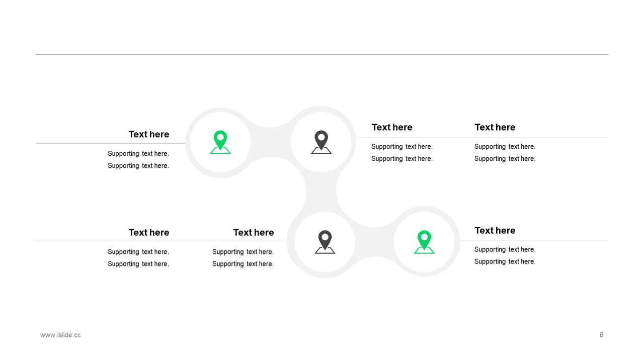This screenshot has width=644, height=362.
Task: Select the green location pin in the lower row
Action: 424,242
